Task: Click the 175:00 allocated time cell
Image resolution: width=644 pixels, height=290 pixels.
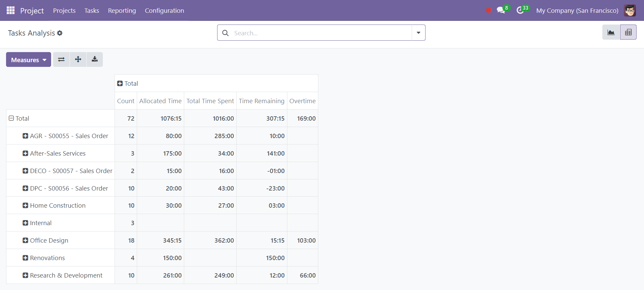Action: coord(160,153)
